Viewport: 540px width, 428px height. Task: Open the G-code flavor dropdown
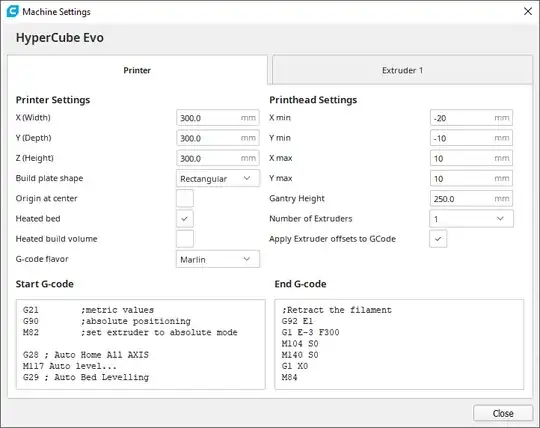point(218,259)
